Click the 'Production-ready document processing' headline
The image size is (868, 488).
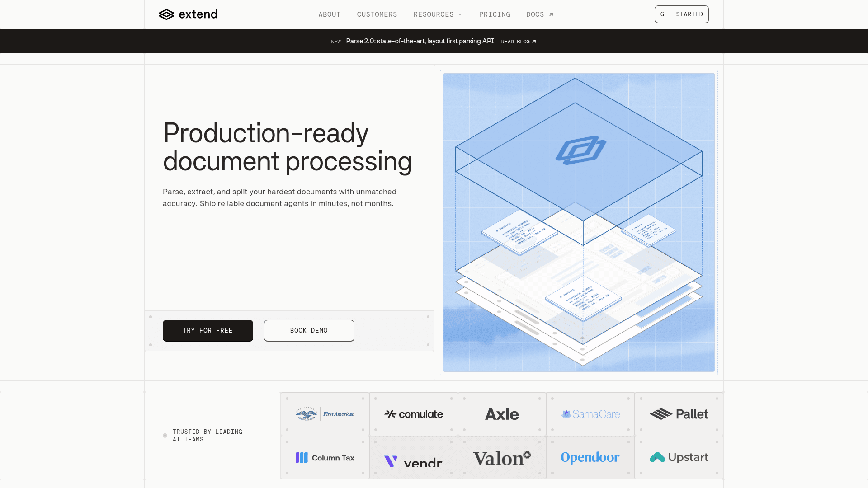[x=288, y=147]
